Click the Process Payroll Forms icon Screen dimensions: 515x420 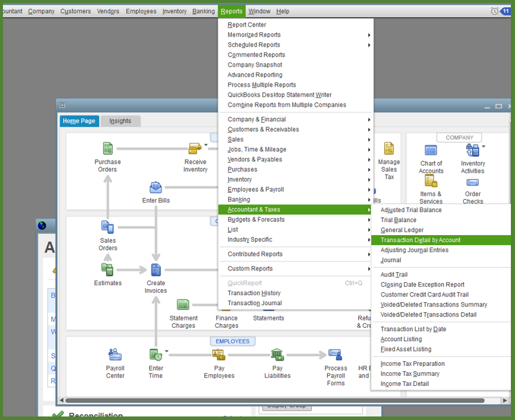[335, 355]
